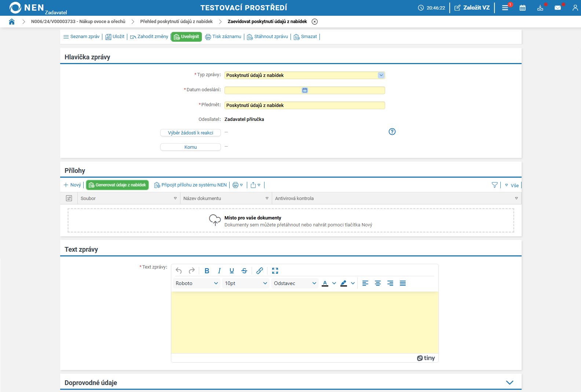The image size is (581, 392).
Task: Click the undo arrow in editor
Action: 179,271
